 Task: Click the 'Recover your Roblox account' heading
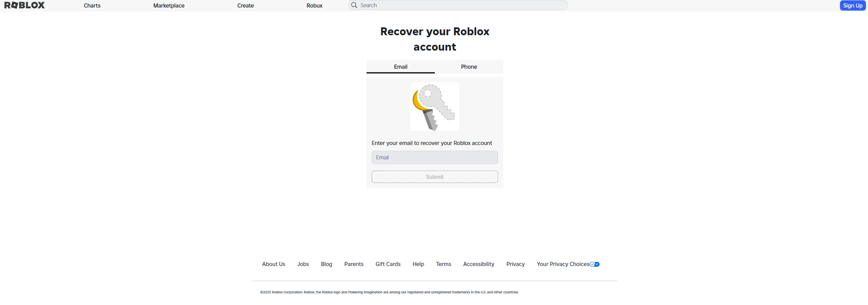point(435,39)
